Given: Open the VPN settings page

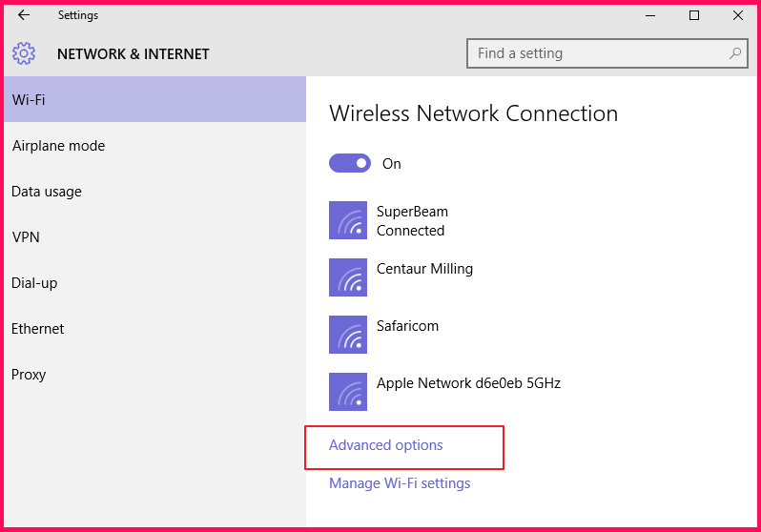Looking at the screenshot, I should pyautogui.click(x=24, y=237).
